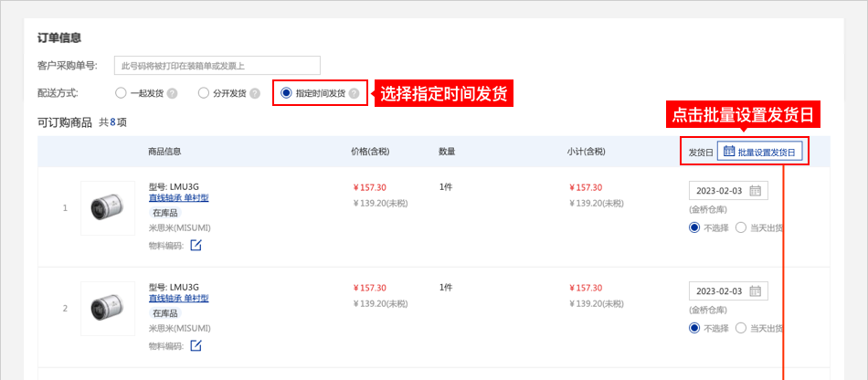Select 不选择 radio for first item
The width and height of the screenshot is (868, 380).
pos(694,227)
